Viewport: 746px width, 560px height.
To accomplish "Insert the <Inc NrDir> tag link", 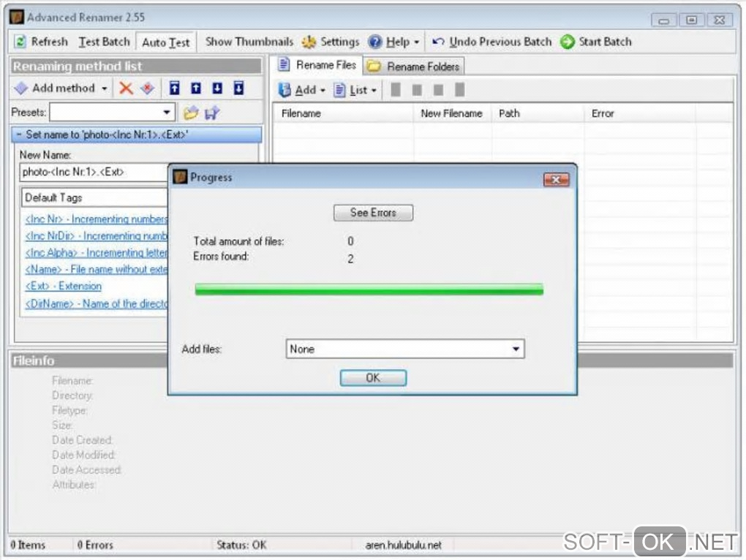I will point(97,236).
